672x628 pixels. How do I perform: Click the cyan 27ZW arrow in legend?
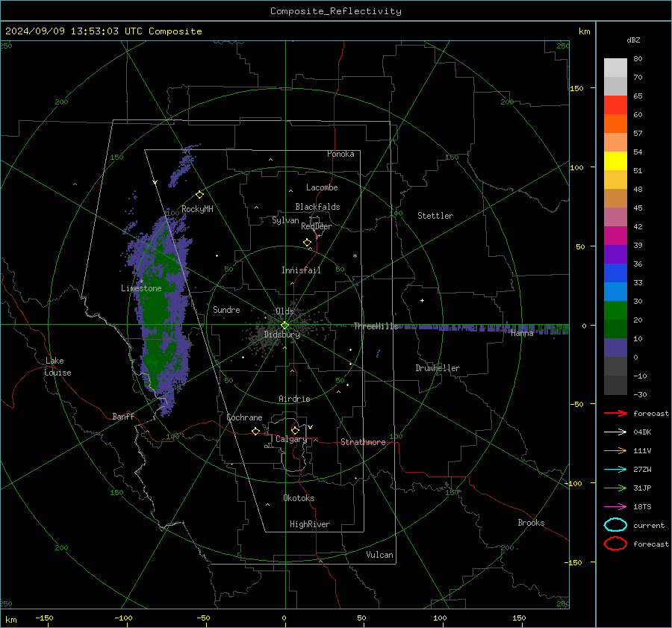(x=615, y=470)
